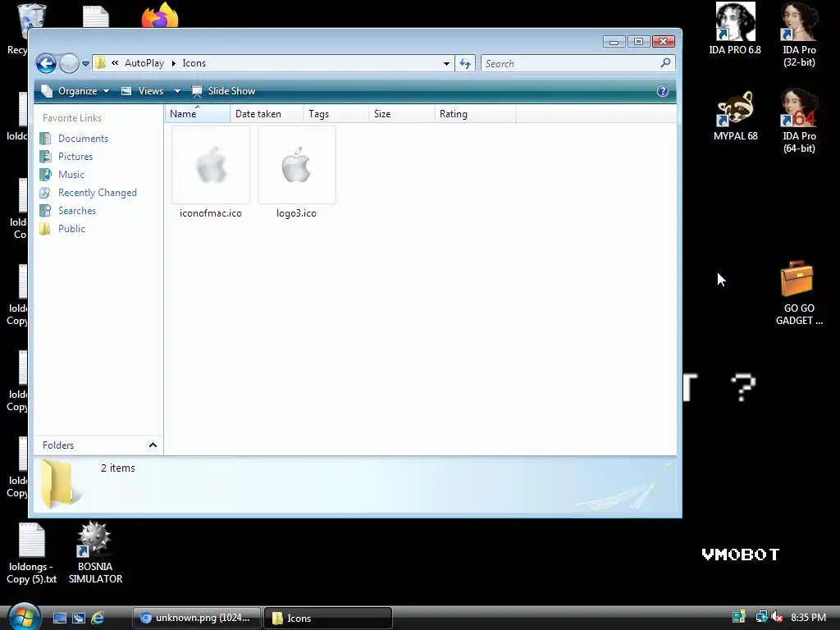Click Switch between windows quick launch icon

(x=79, y=618)
